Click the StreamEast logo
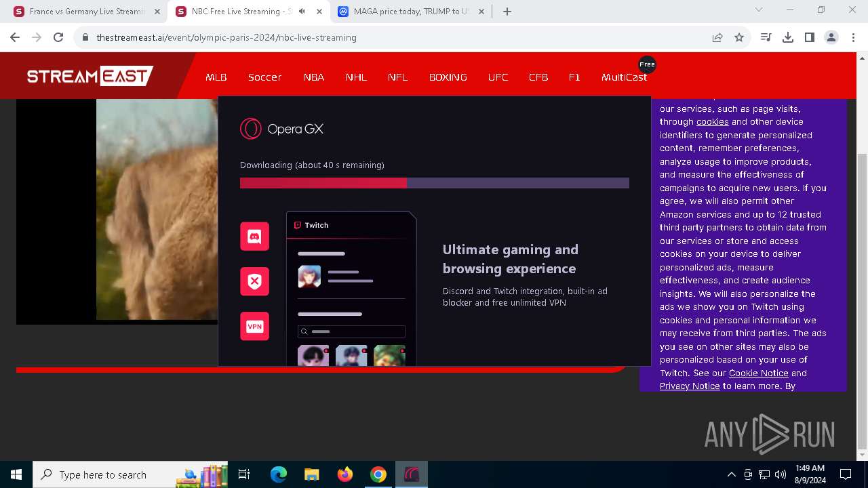 pyautogui.click(x=90, y=76)
